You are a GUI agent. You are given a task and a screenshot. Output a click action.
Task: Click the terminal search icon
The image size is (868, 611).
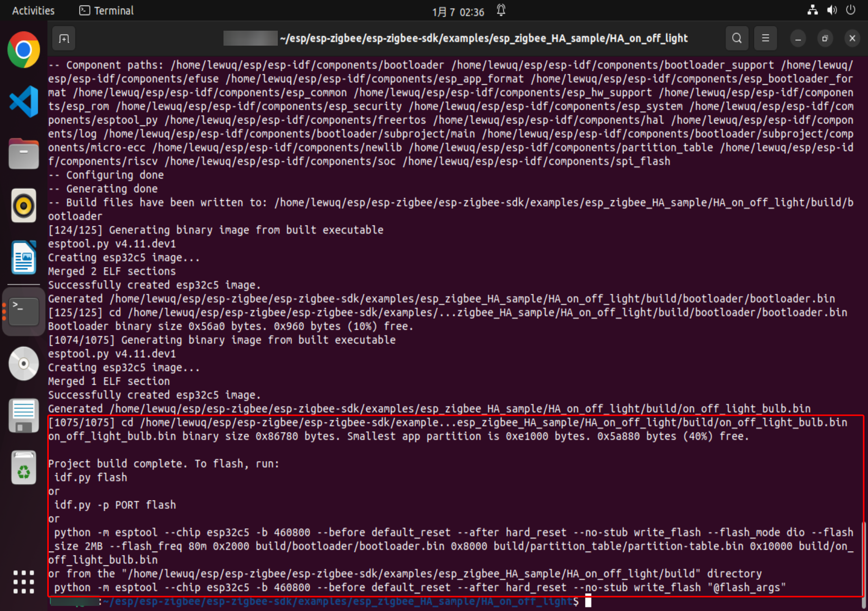(x=737, y=39)
